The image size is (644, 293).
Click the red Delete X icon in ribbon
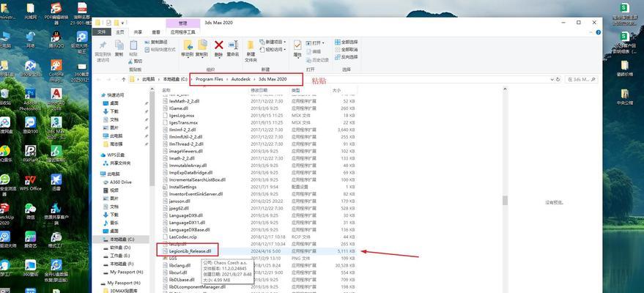218,45
